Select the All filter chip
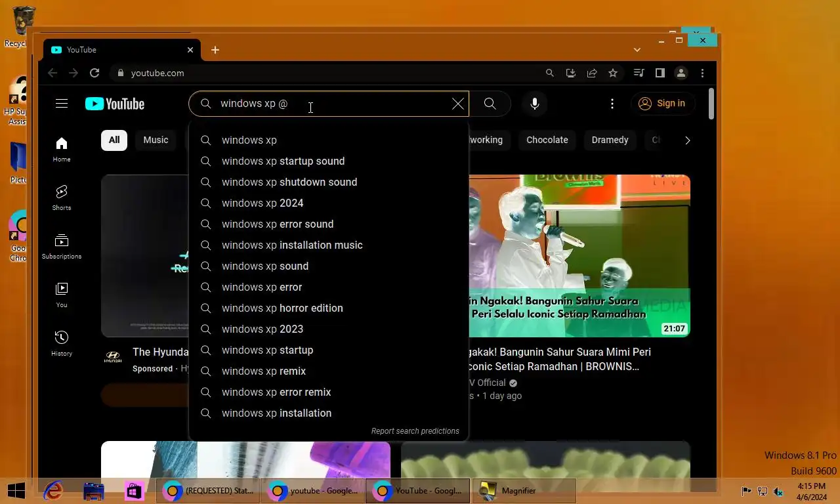Viewport: 840px width, 504px height. pyautogui.click(x=114, y=140)
